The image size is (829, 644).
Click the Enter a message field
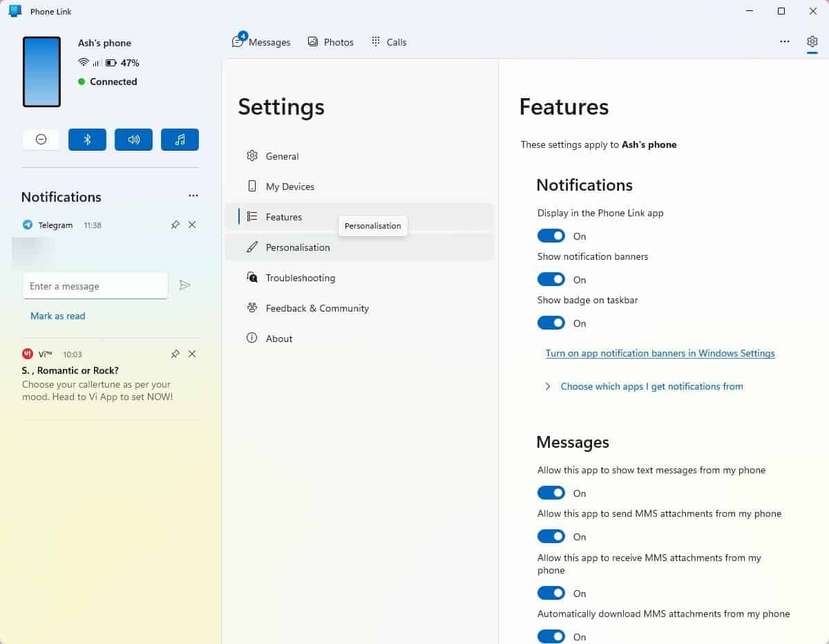click(95, 285)
